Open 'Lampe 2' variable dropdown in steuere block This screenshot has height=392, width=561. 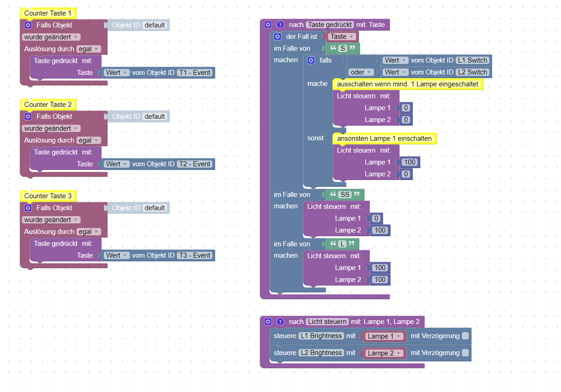[x=385, y=353]
